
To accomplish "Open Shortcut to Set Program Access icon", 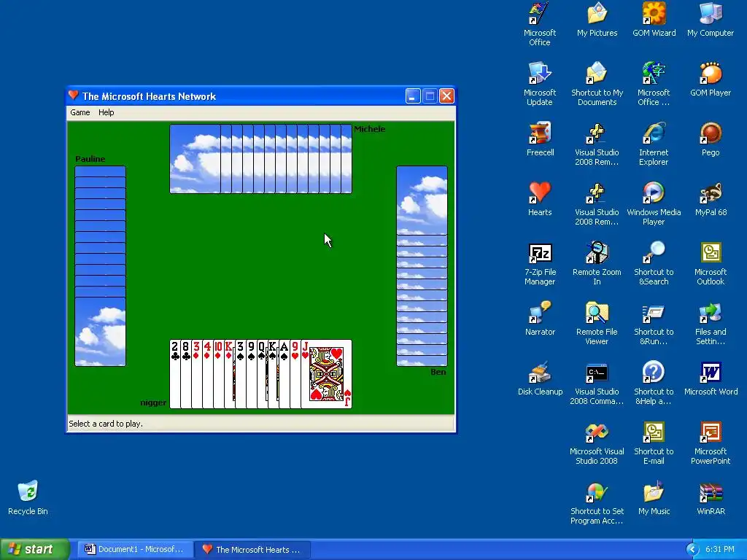I will pyautogui.click(x=597, y=503).
